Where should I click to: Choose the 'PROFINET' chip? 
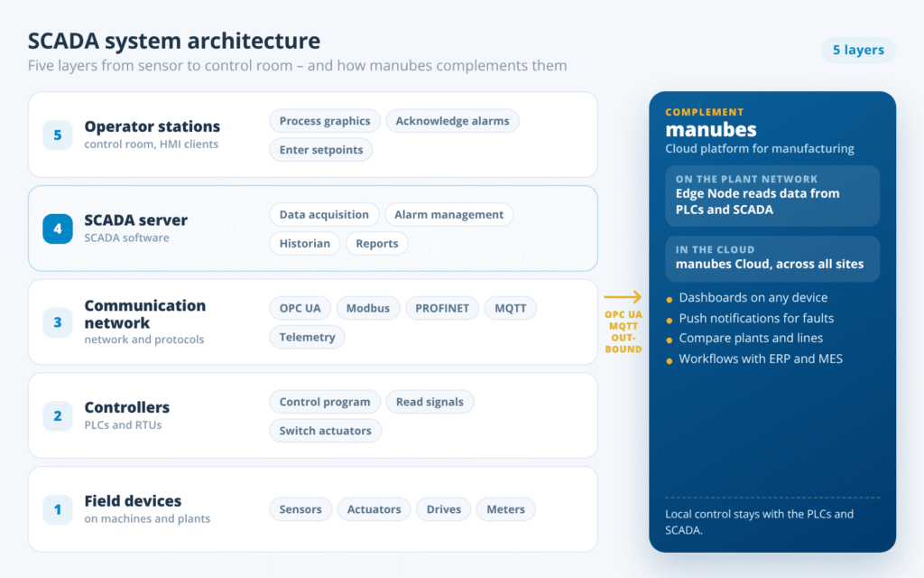pyautogui.click(x=442, y=309)
